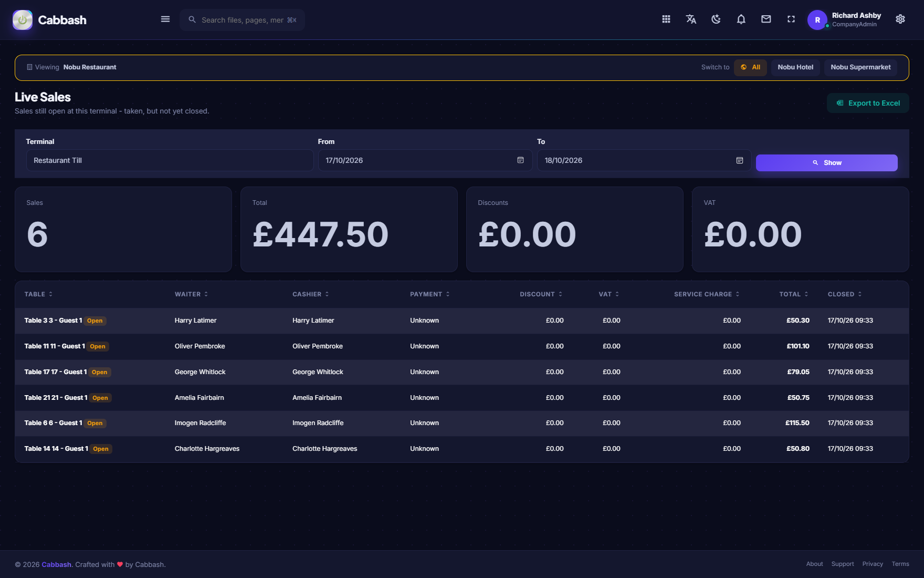Click waiter Imogen Radcliffe
924x578 pixels.
[200, 423]
